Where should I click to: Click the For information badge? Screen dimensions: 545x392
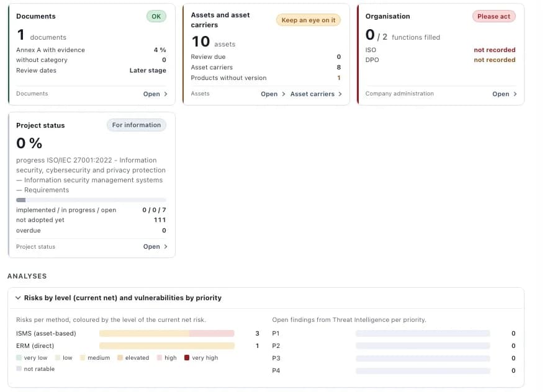click(x=137, y=125)
